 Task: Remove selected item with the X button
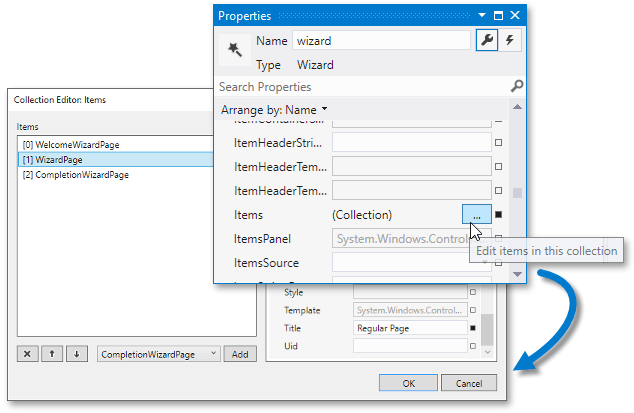point(27,354)
